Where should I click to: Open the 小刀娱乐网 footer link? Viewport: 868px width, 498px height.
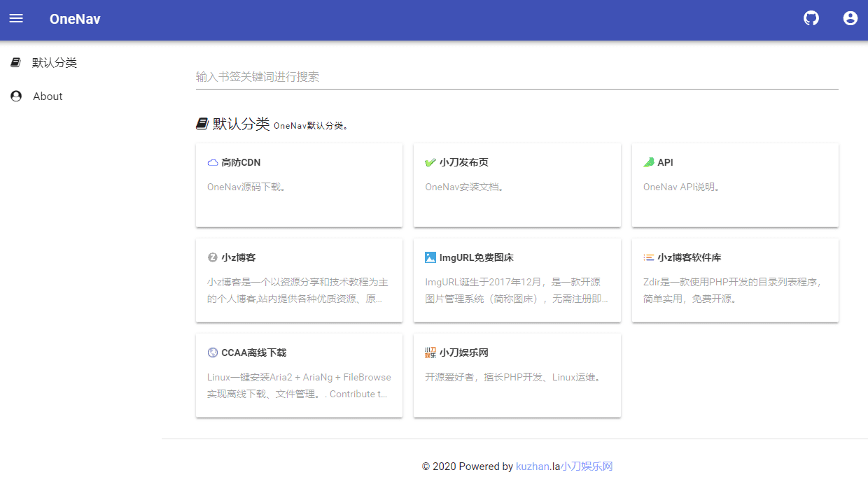(587, 467)
